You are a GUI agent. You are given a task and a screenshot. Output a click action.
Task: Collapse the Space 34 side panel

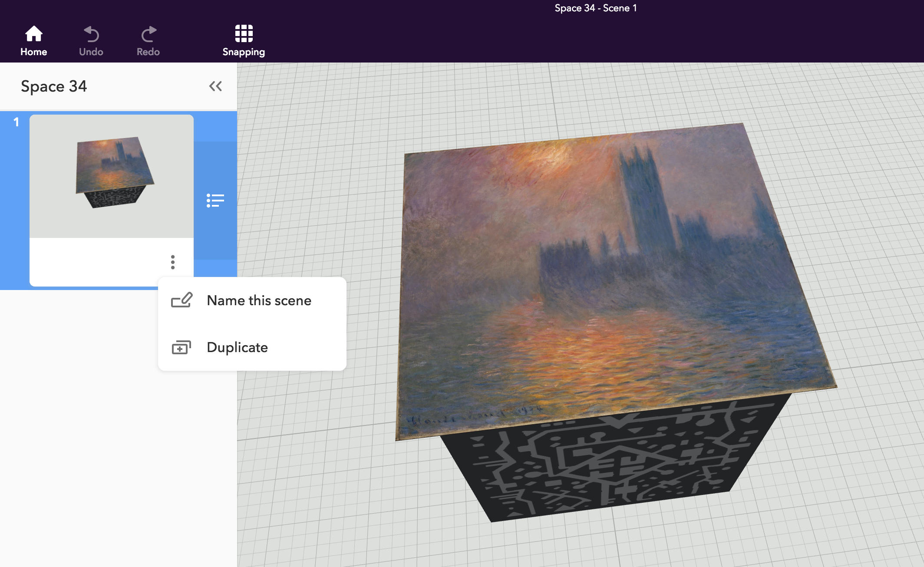215,86
